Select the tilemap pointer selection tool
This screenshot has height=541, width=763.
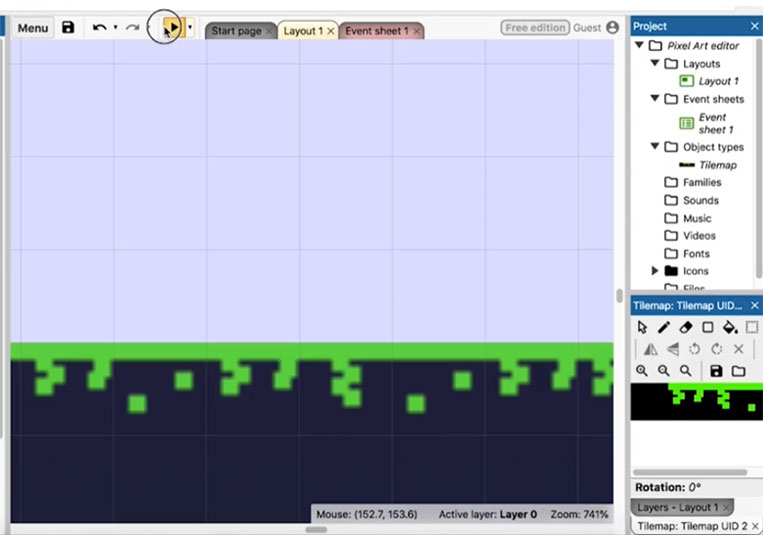click(x=642, y=327)
